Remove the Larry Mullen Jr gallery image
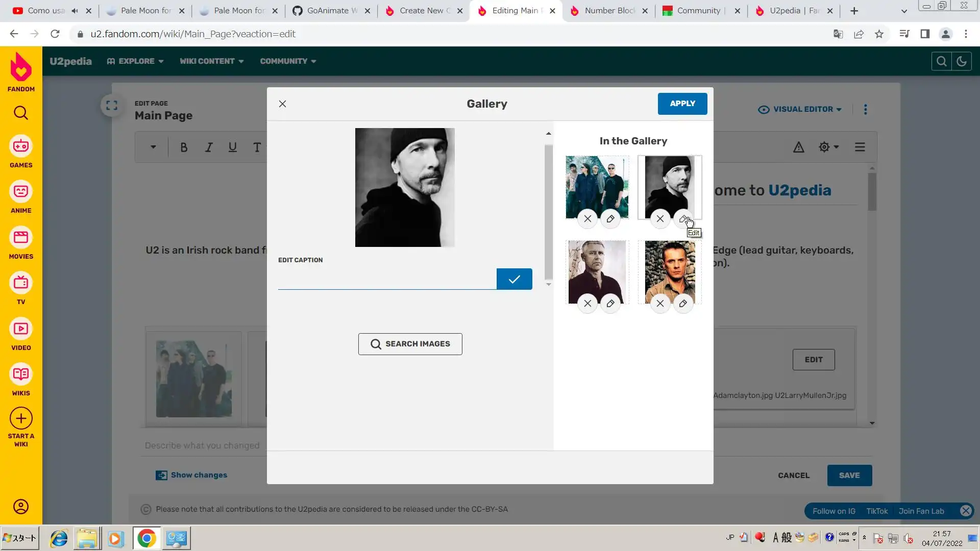980x551 pixels. coord(660,304)
